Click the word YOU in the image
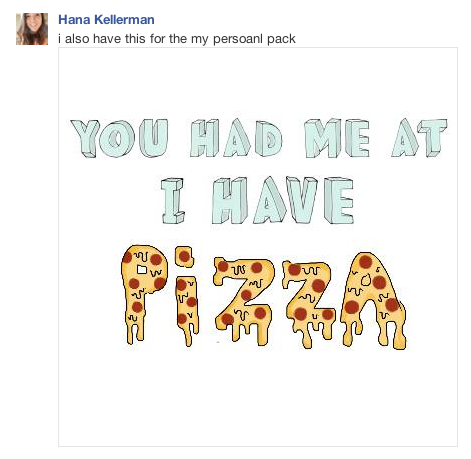 pos(119,138)
